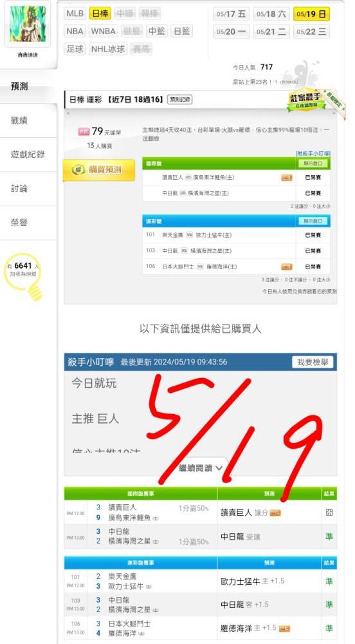Click the user avatar thumbnail
The image size is (355, 644).
point(28,24)
